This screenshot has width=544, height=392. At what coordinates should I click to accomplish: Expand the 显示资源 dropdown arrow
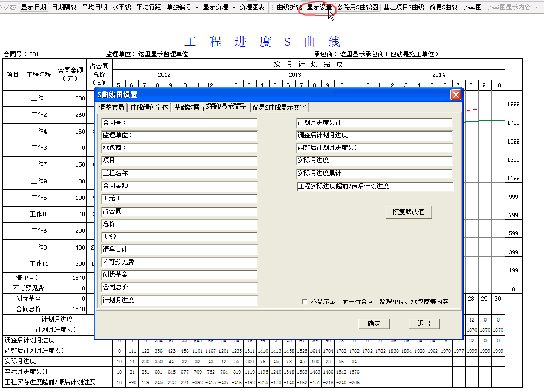click(234, 7)
